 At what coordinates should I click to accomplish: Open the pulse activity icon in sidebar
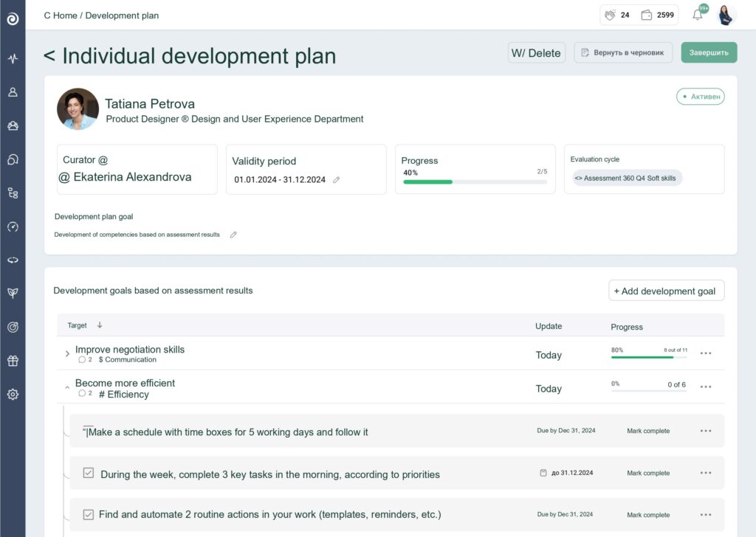[13, 58]
